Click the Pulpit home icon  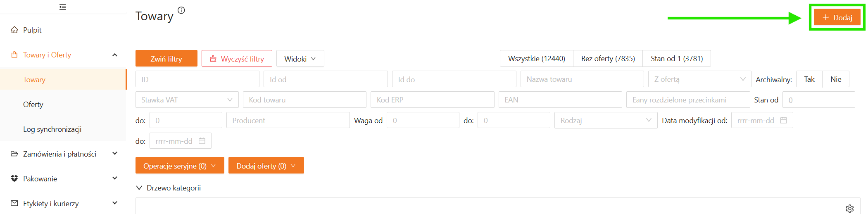(x=14, y=30)
